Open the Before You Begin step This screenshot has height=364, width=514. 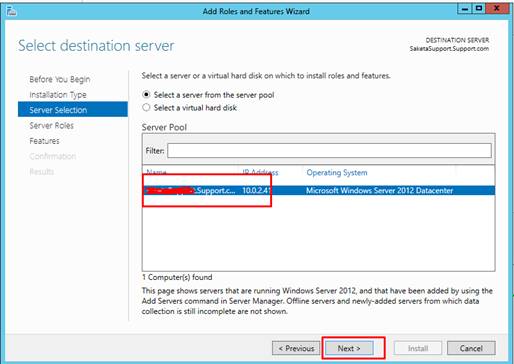[60, 79]
